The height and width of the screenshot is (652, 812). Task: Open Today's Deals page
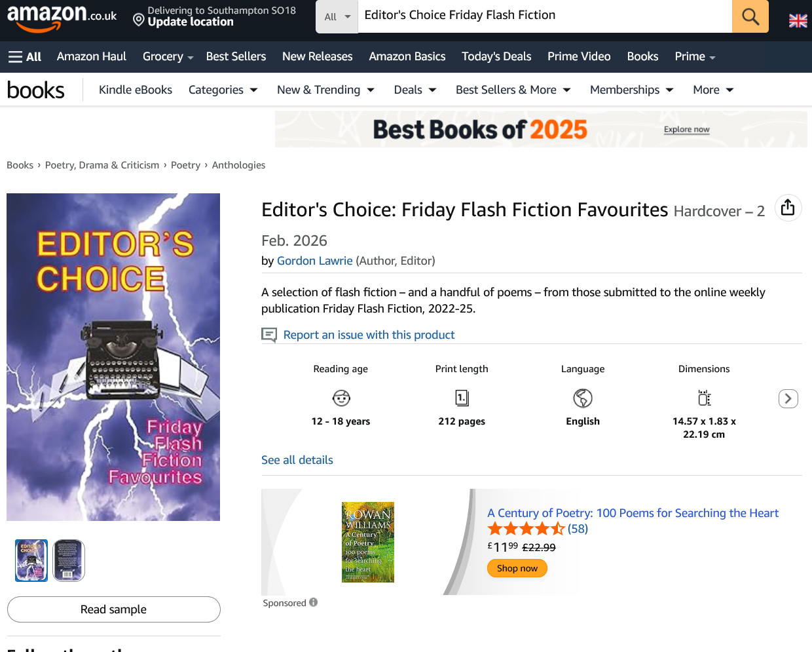click(x=496, y=56)
